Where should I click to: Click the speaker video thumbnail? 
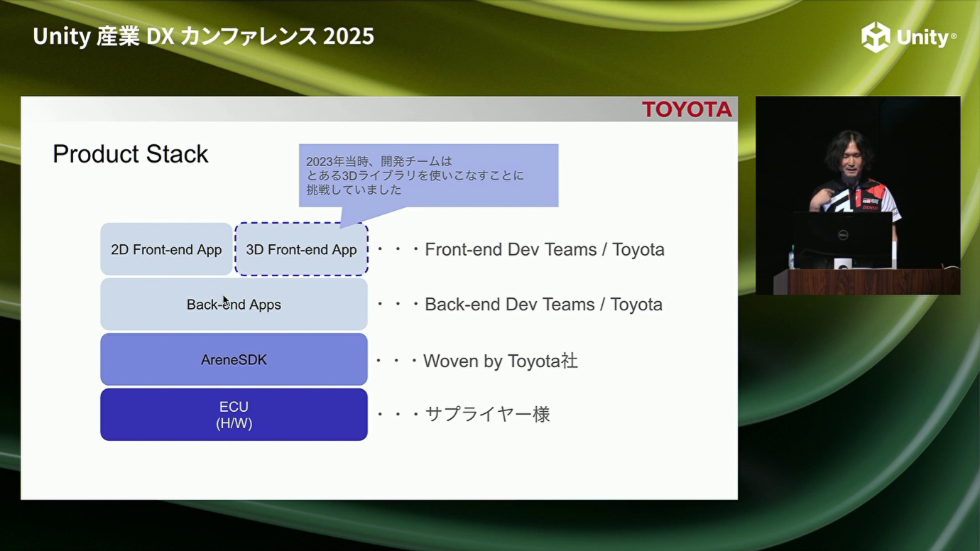pos(858,195)
